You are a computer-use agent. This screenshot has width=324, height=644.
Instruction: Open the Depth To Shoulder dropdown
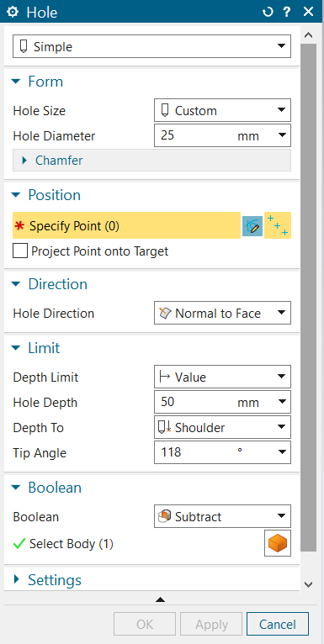tap(222, 428)
